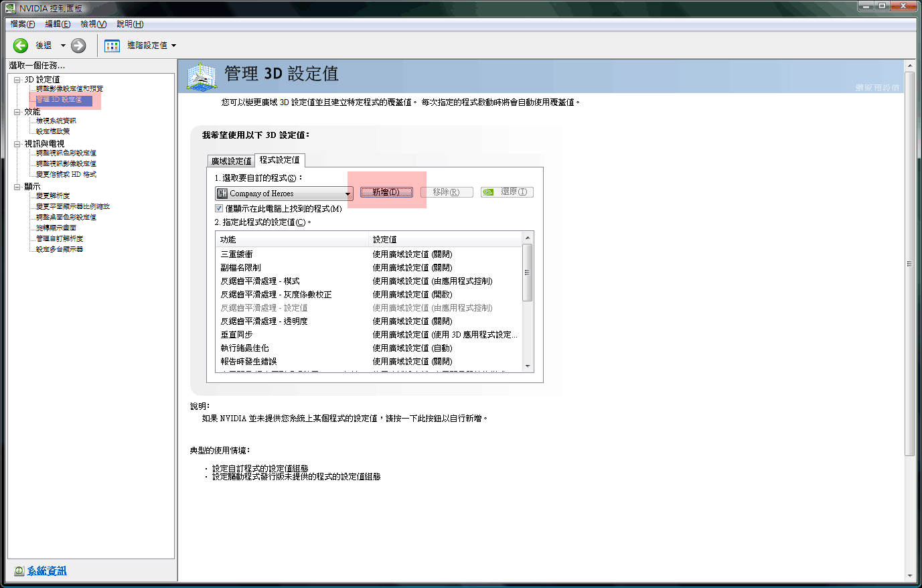Click the main page scroll-down arrow
Image resolution: width=922 pixels, height=588 pixels.
(x=909, y=576)
